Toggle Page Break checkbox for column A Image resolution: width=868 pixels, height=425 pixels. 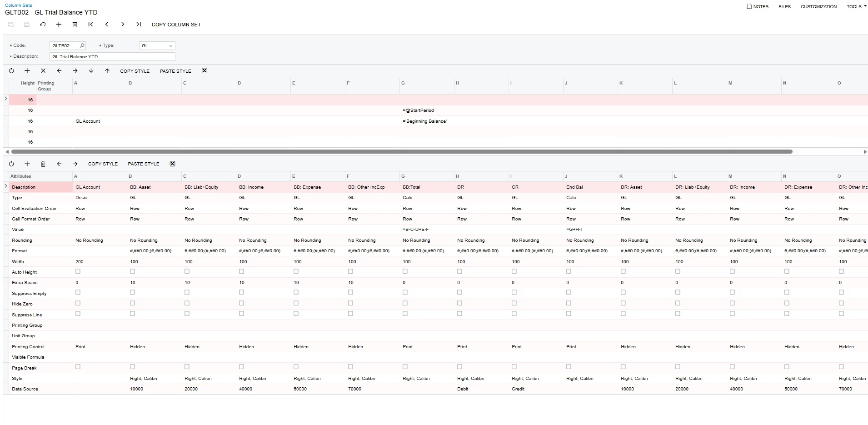click(x=78, y=367)
